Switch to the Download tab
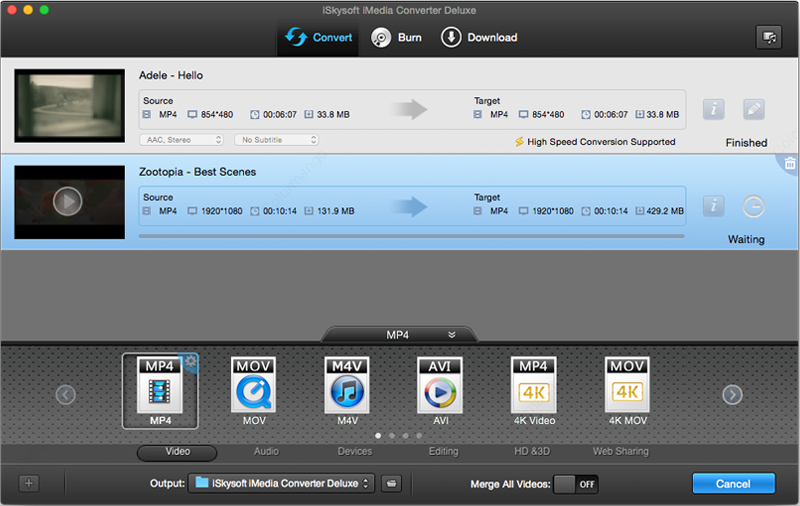The image size is (800, 506). [x=479, y=37]
